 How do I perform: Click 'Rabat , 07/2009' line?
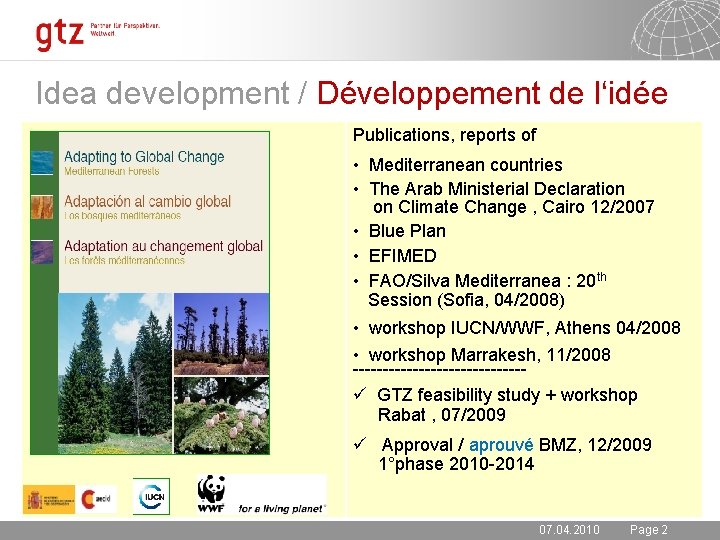(x=442, y=415)
